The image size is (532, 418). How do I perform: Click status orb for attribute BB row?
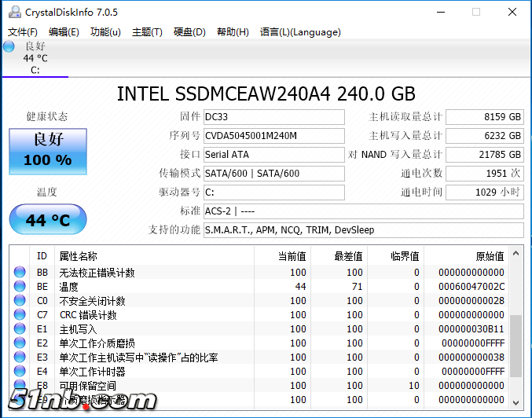tap(20, 273)
